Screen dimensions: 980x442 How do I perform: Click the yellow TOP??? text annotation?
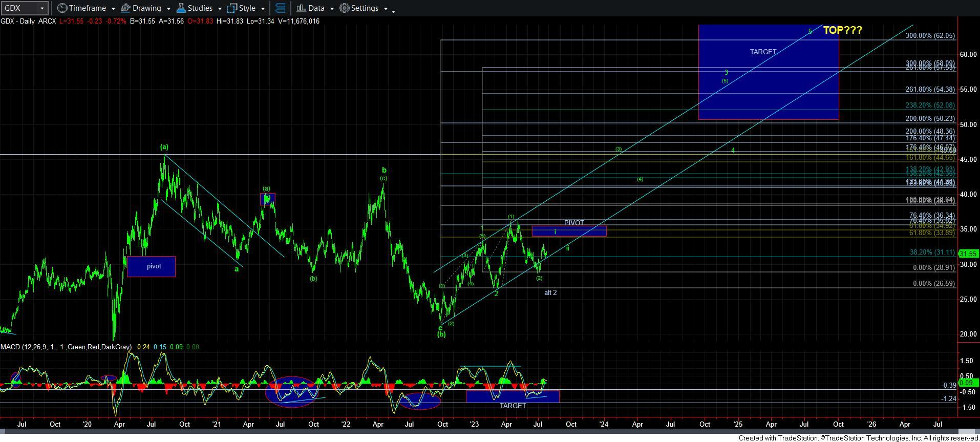click(842, 30)
